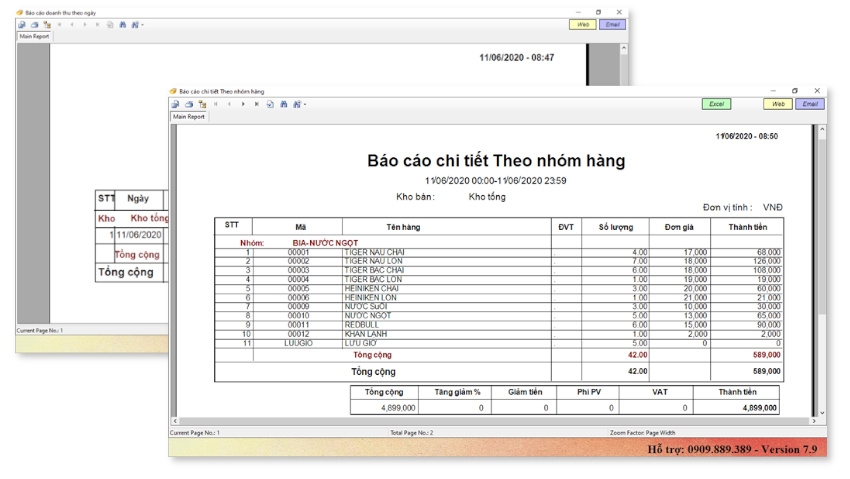Toggle group tree in front report window
This screenshot has width=850, height=479.
(202, 104)
